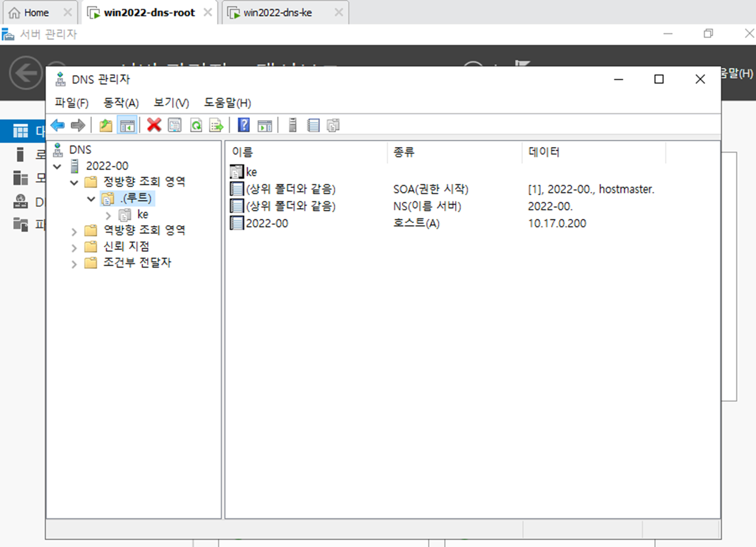The width and height of the screenshot is (756, 547).
Task: Expand the 신뢰 지점 node
Action: [74, 248]
